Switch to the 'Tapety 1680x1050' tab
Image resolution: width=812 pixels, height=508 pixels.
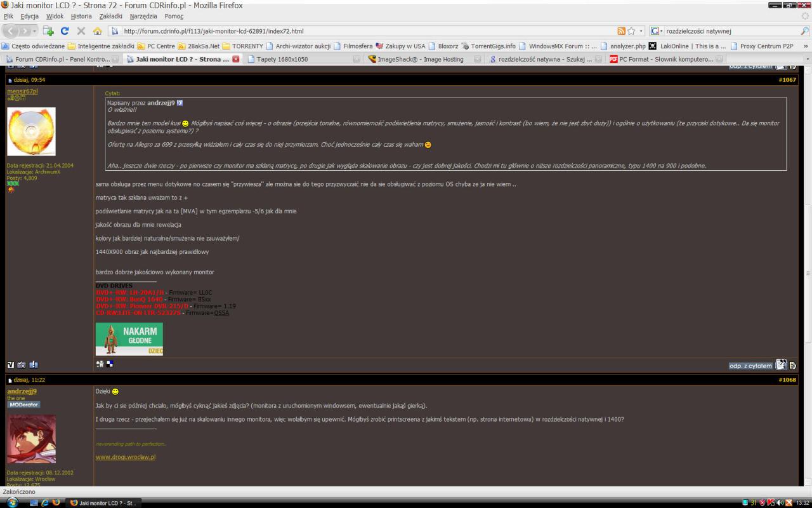click(x=303, y=59)
